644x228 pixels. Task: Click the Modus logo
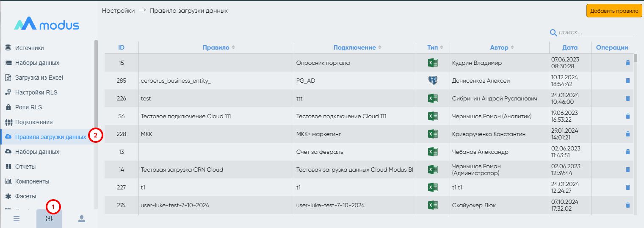pyautogui.click(x=47, y=25)
